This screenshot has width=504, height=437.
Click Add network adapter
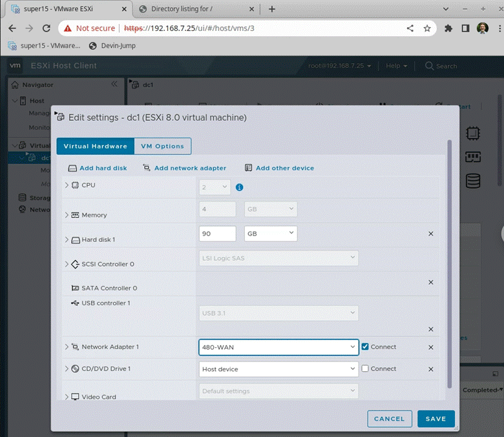point(185,168)
